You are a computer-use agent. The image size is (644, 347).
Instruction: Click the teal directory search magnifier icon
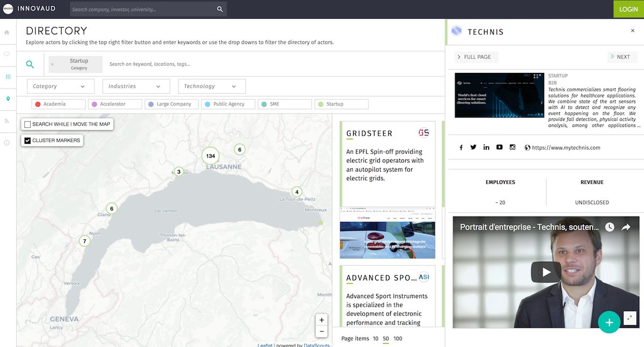tap(30, 64)
